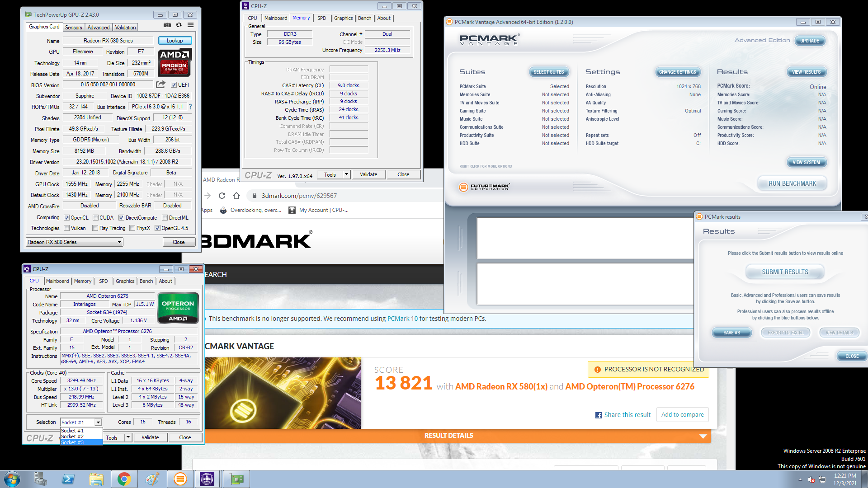Switch to GPU-Z taskbar icon

pos(236,479)
